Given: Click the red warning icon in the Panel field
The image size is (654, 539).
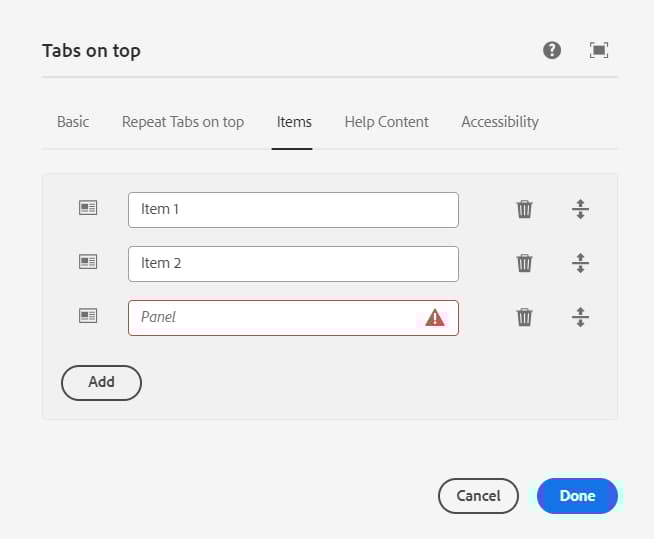Looking at the screenshot, I should point(435,317).
